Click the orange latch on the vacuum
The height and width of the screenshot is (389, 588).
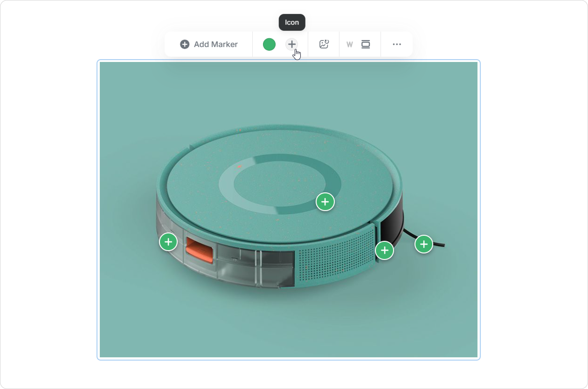click(x=200, y=251)
